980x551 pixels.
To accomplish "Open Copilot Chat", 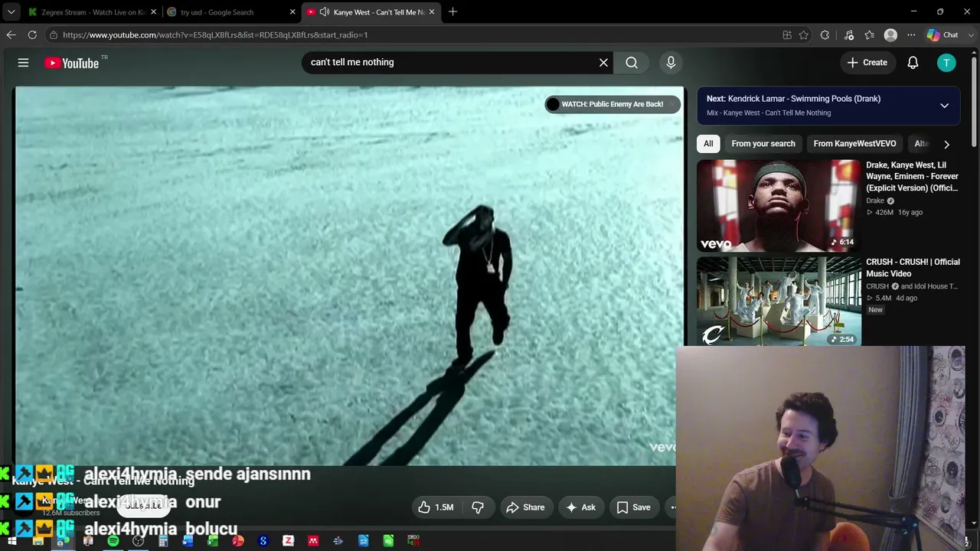I will pyautogui.click(x=942, y=34).
